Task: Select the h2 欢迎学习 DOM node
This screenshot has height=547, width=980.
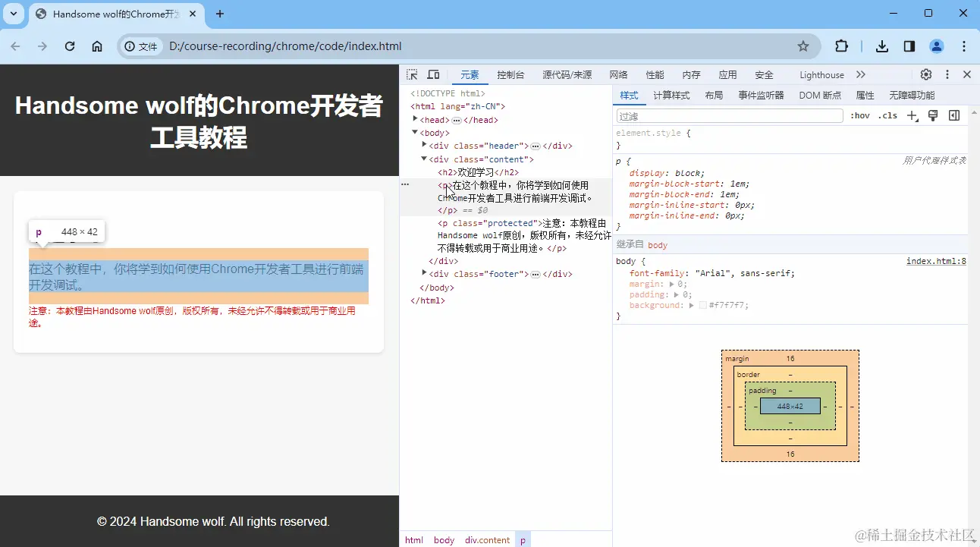Action: click(478, 172)
